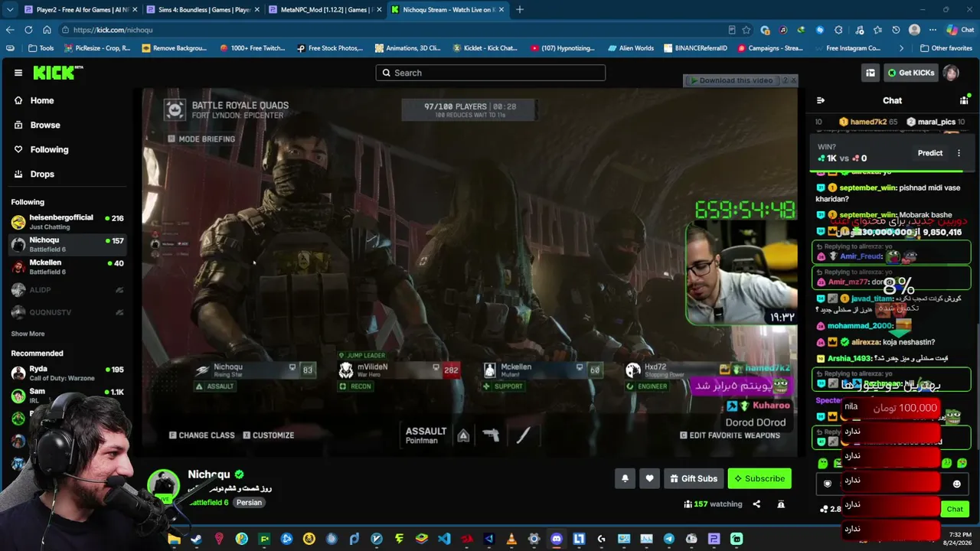Click the share icon below the stream
Viewport: 980px width, 551px height.
click(756, 504)
